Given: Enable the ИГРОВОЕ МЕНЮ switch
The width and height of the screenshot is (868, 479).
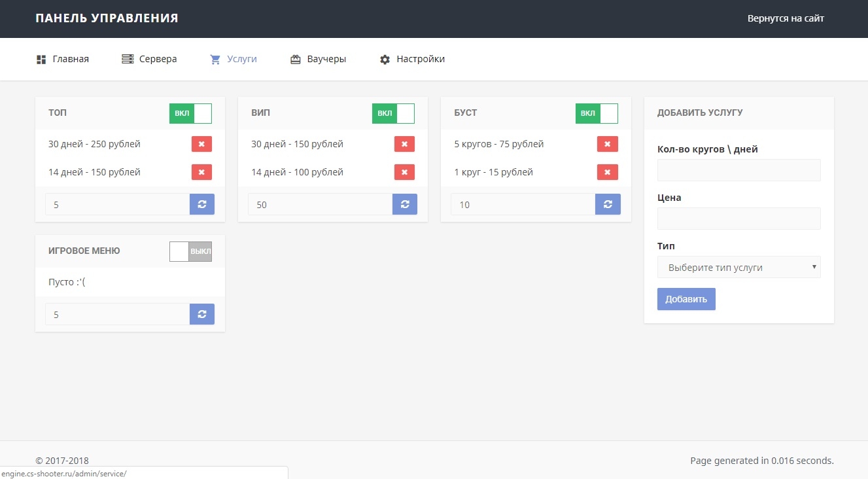Looking at the screenshot, I should click(x=190, y=251).
